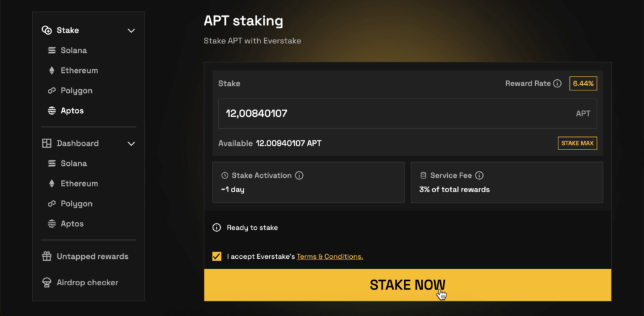
Task: Click the Reward Rate info icon
Action: [x=557, y=84]
